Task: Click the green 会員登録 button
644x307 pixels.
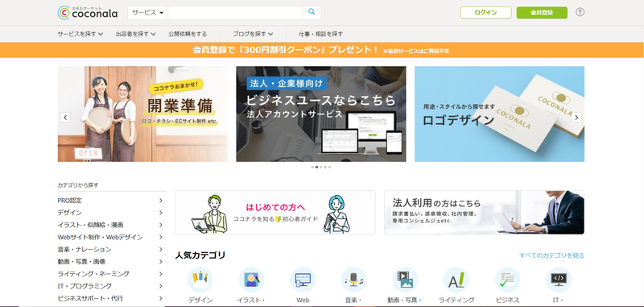Action: point(542,12)
